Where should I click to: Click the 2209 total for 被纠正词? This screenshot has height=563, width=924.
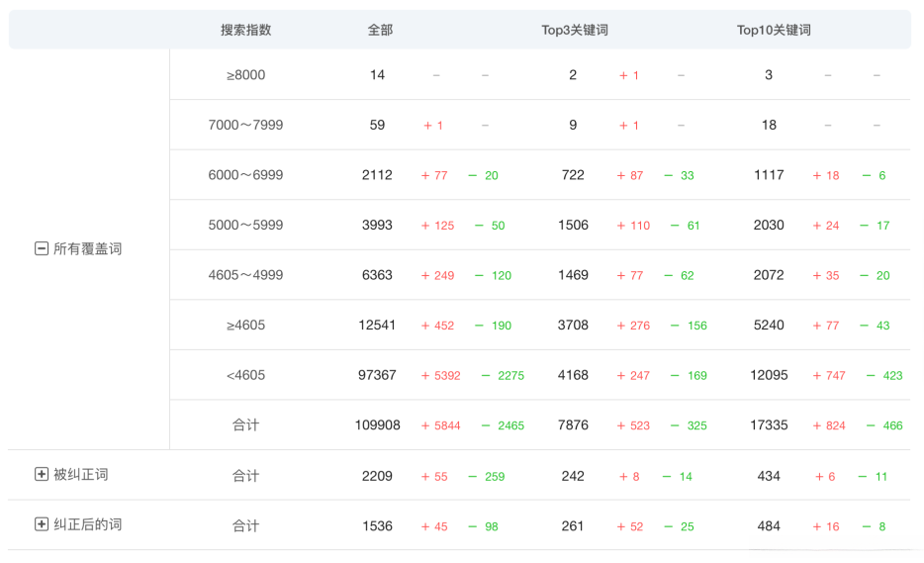[x=377, y=476]
